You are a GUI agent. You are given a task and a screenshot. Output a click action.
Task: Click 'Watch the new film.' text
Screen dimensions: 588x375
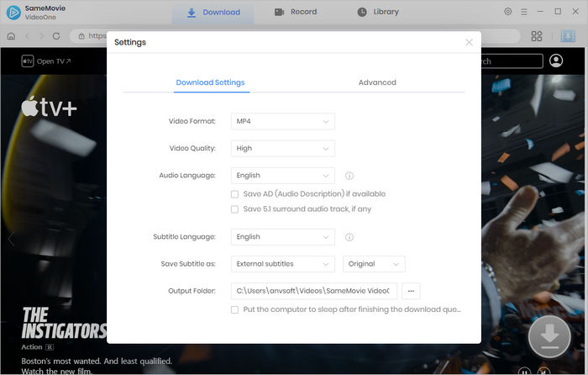tap(56, 372)
